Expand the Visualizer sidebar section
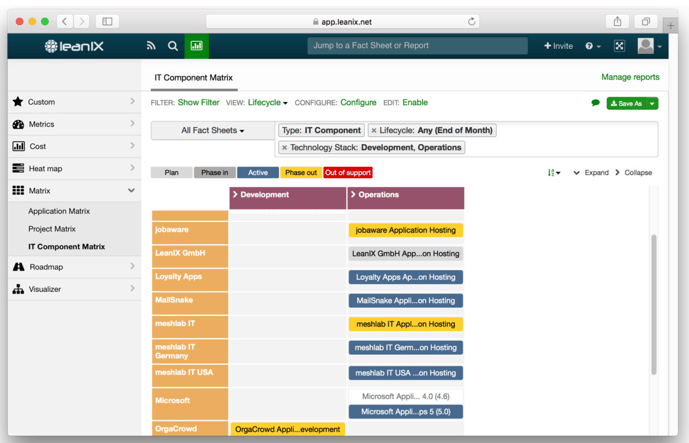 pos(132,288)
